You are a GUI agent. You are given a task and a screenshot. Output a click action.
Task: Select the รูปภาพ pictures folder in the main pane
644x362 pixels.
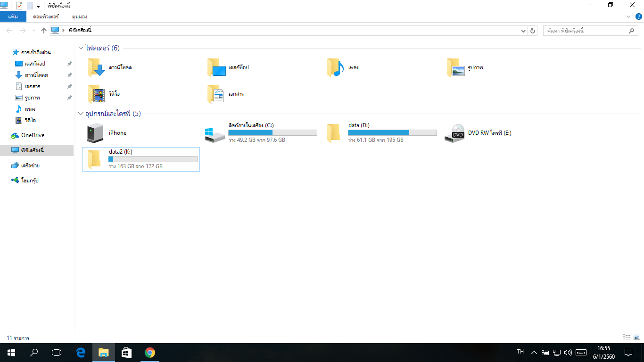(465, 67)
